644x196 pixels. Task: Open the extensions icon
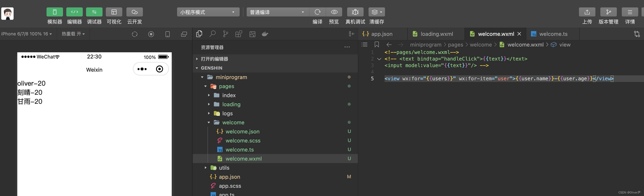[239, 34]
